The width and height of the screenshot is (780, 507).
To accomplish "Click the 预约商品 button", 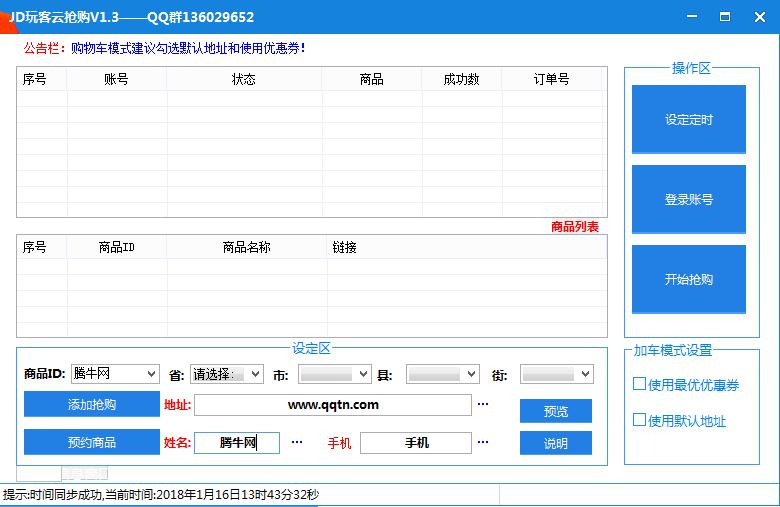I will click(91, 442).
